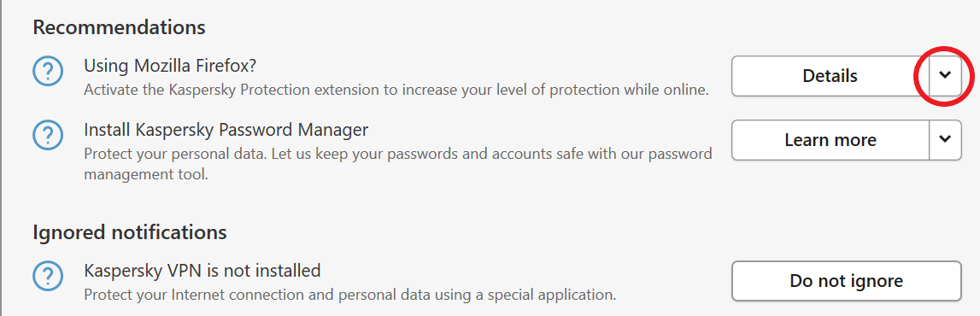This screenshot has height=316, width=980.
Task: Click the Ignored notifications section heading
Action: coord(129,232)
